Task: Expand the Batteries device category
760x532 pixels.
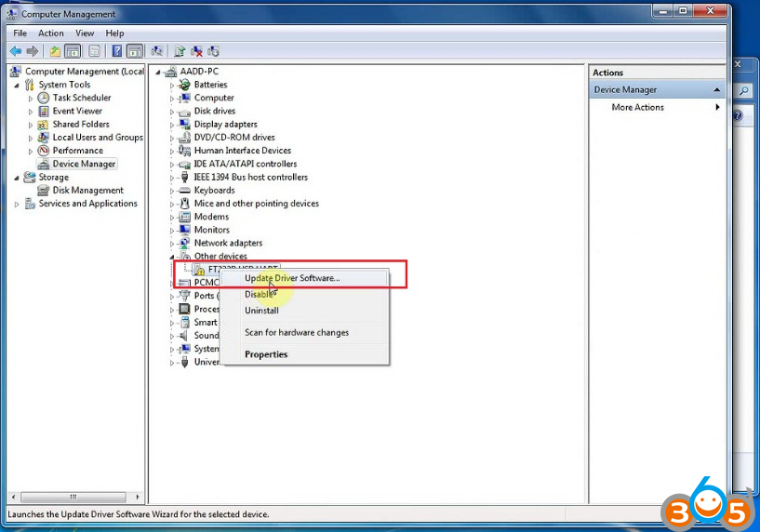Action: [x=171, y=86]
